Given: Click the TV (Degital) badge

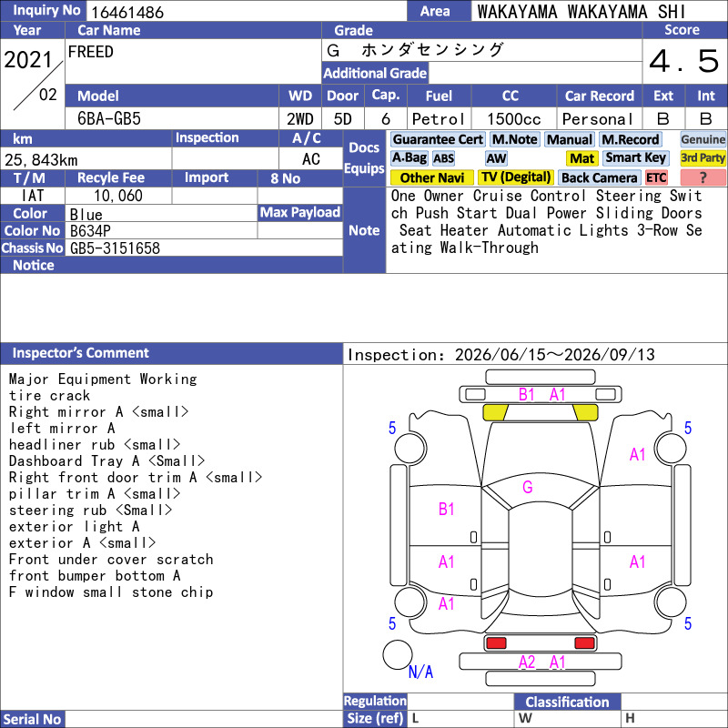Looking at the screenshot, I should (515, 177).
